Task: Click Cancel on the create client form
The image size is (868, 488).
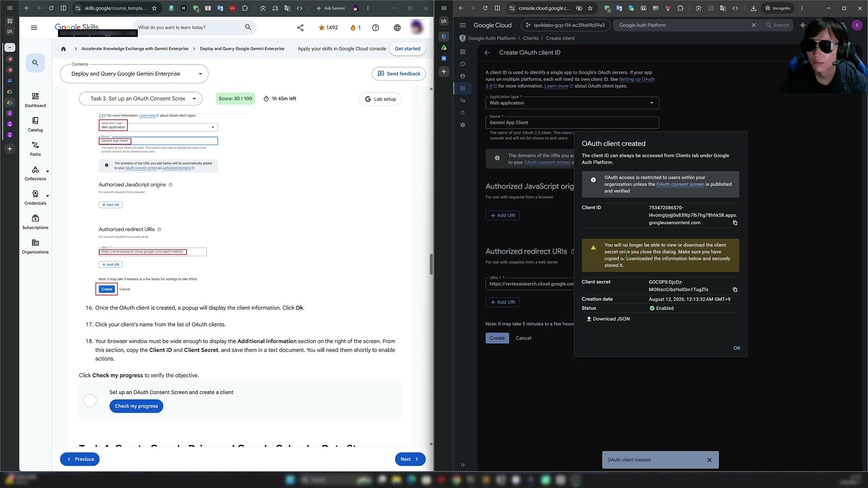Action: tap(523, 338)
